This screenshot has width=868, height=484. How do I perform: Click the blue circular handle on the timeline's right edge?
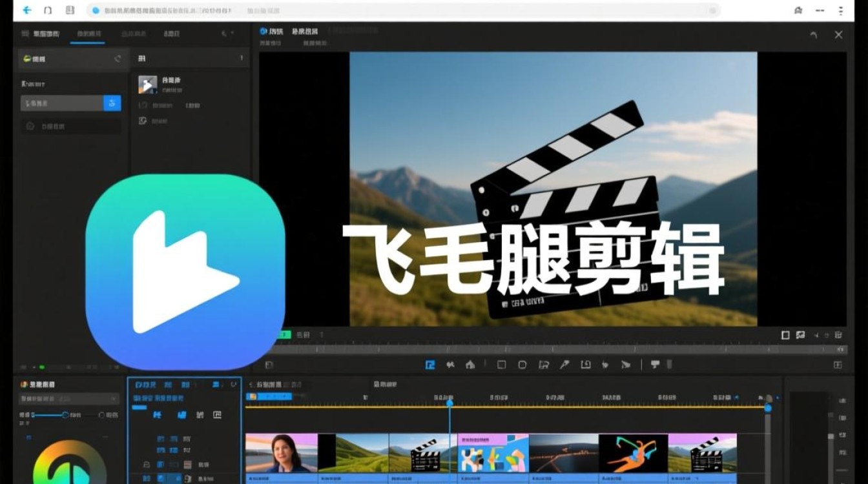pyautogui.click(x=768, y=408)
